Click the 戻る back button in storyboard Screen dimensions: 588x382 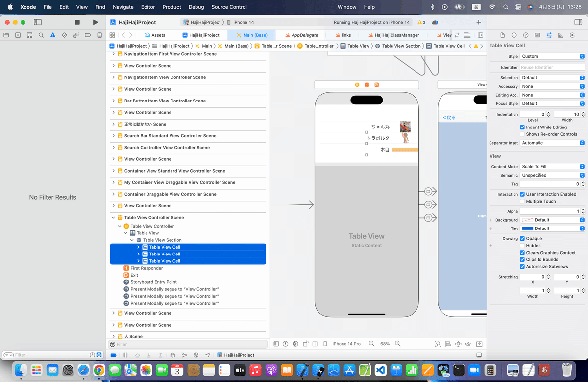[449, 117]
